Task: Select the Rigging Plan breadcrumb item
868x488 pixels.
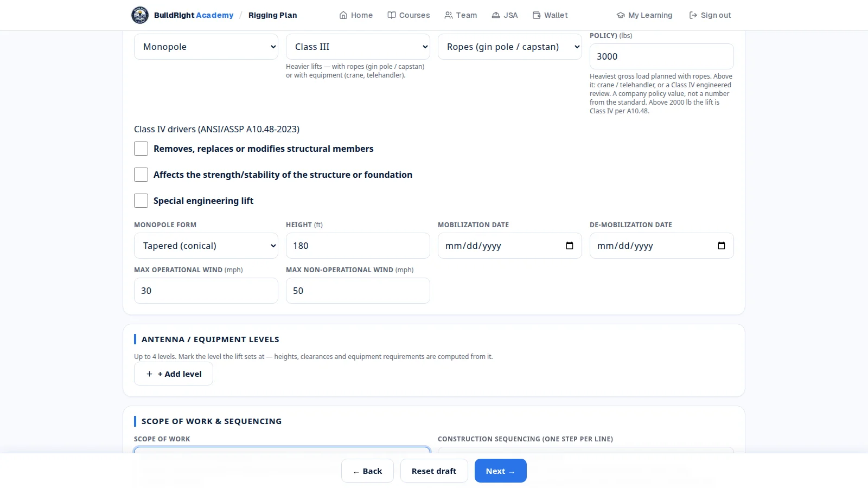Action: click(x=273, y=15)
